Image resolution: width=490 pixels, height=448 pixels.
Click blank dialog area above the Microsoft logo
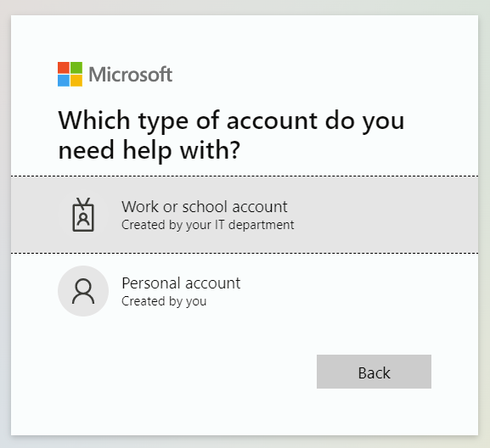tap(245, 37)
